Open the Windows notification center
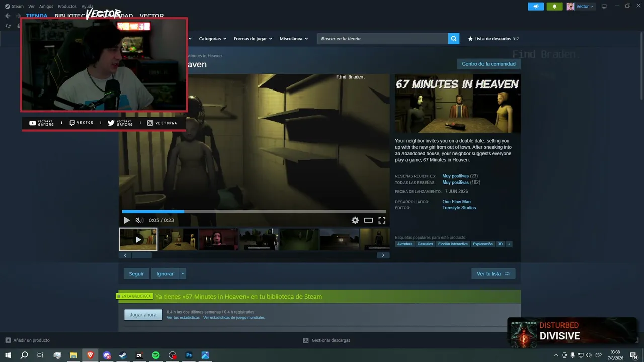Screen dimensions: 644x362 (634, 355)
